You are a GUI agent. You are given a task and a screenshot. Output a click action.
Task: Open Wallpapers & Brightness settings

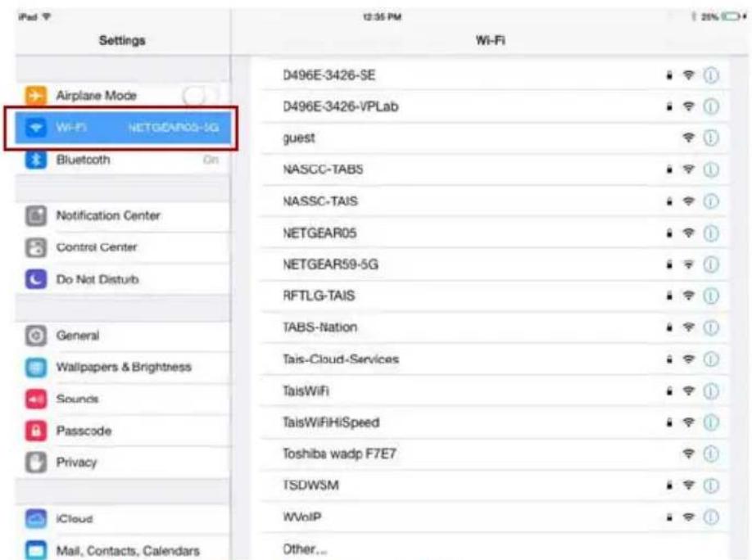coord(123,368)
